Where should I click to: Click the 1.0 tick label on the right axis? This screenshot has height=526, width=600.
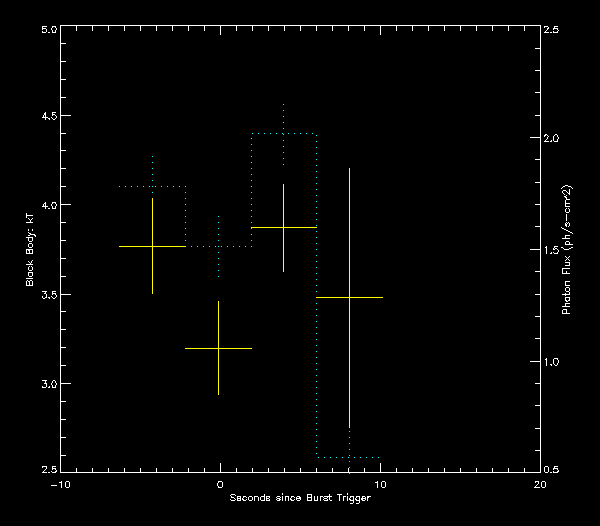pos(551,361)
